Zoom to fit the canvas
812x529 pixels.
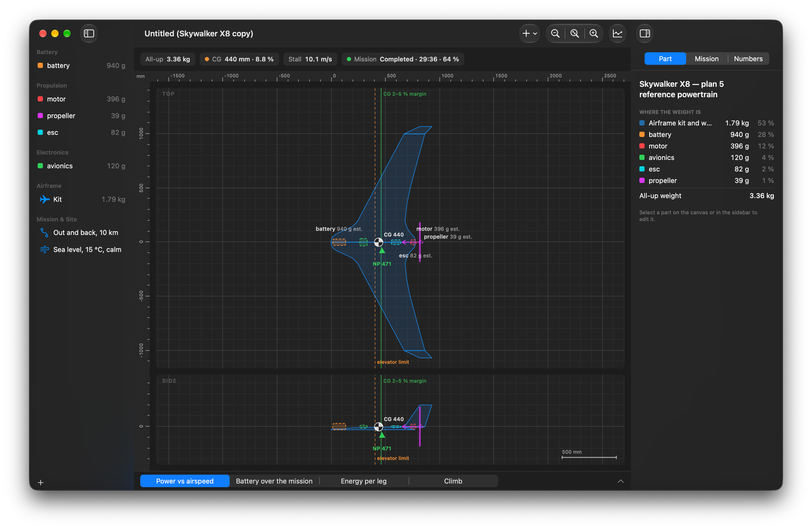pyautogui.click(x=574, y=33)
